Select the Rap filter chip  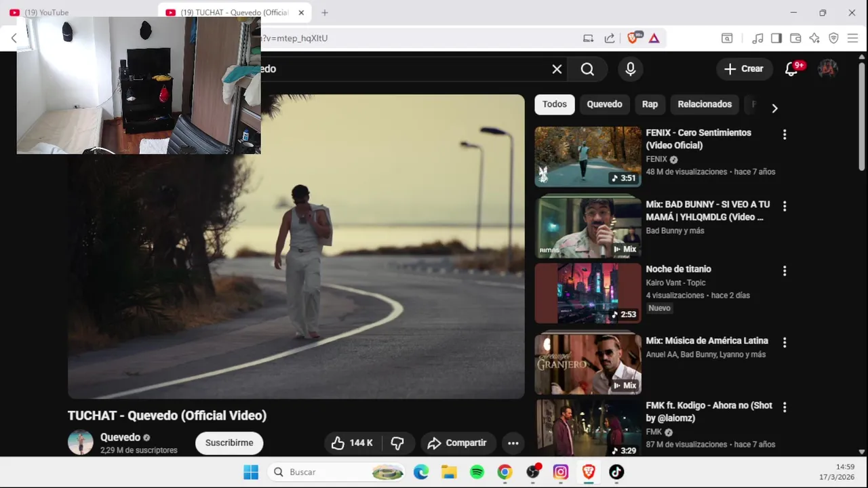[650, 104]
